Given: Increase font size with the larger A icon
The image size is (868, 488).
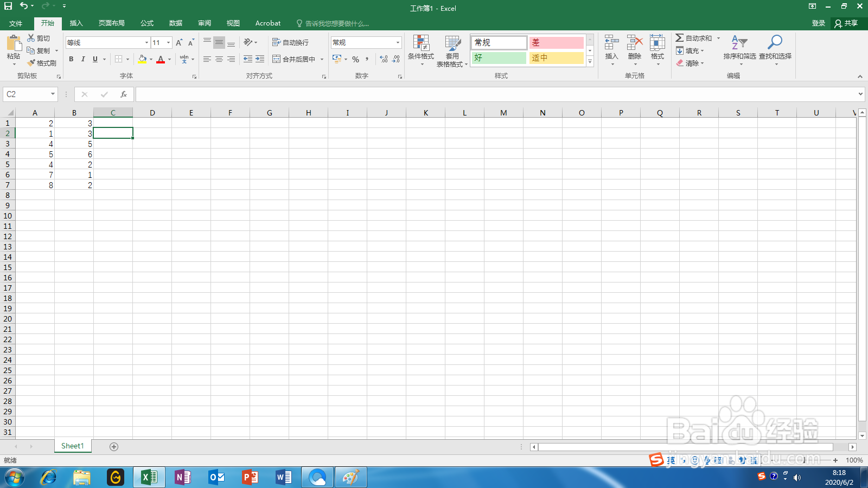Looking at the screenshot, I should [179, 42].
